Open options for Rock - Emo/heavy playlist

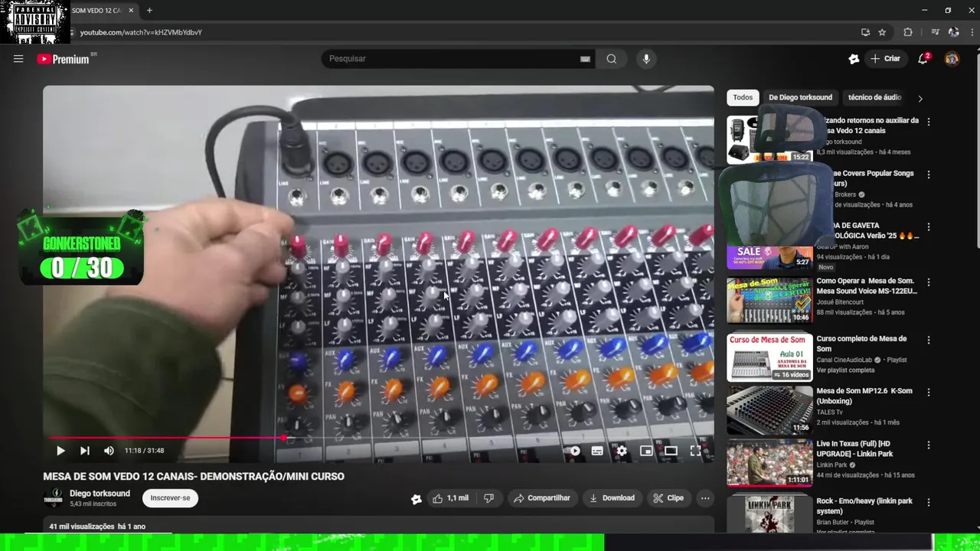929,503
